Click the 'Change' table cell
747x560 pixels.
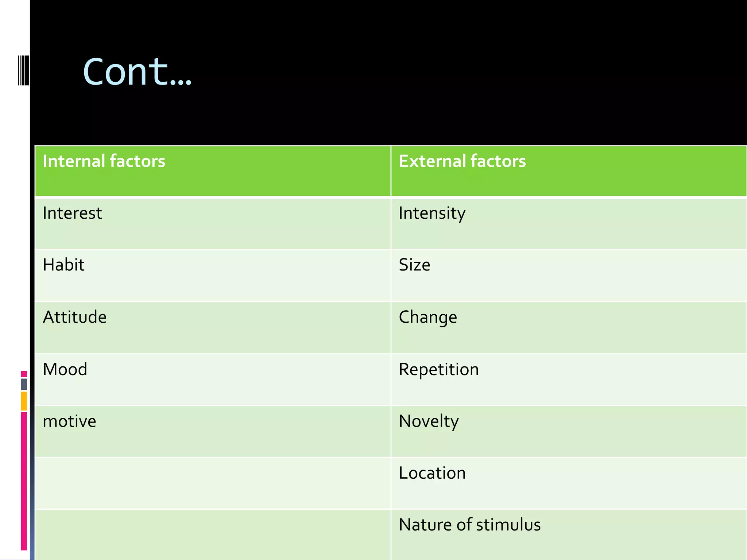(x=569, y=327)
